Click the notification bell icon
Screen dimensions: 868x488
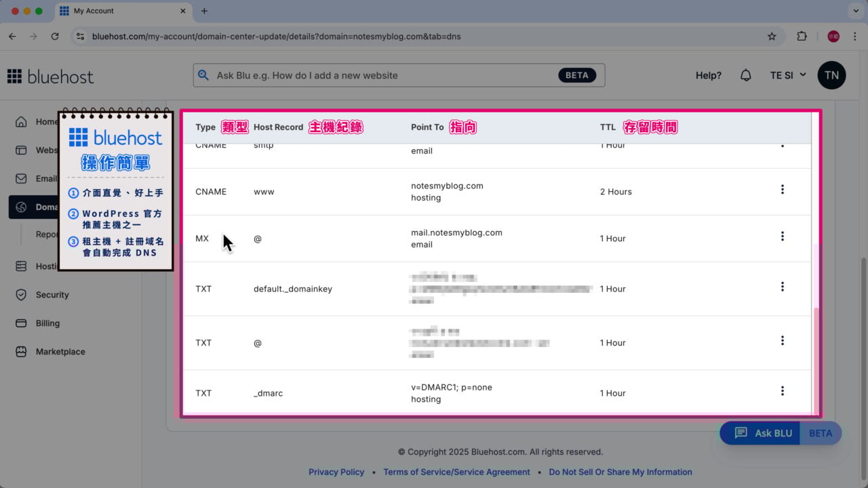click(745, 75)
